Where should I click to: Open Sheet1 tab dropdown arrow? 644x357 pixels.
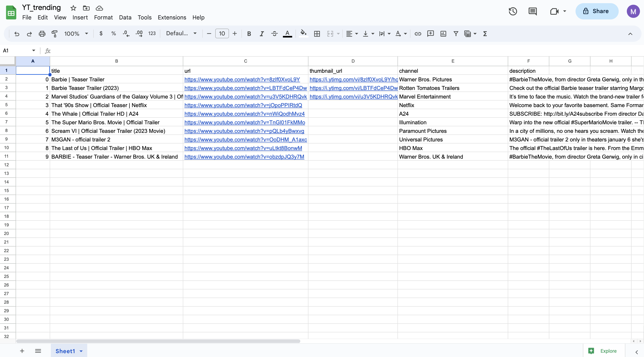81,351
